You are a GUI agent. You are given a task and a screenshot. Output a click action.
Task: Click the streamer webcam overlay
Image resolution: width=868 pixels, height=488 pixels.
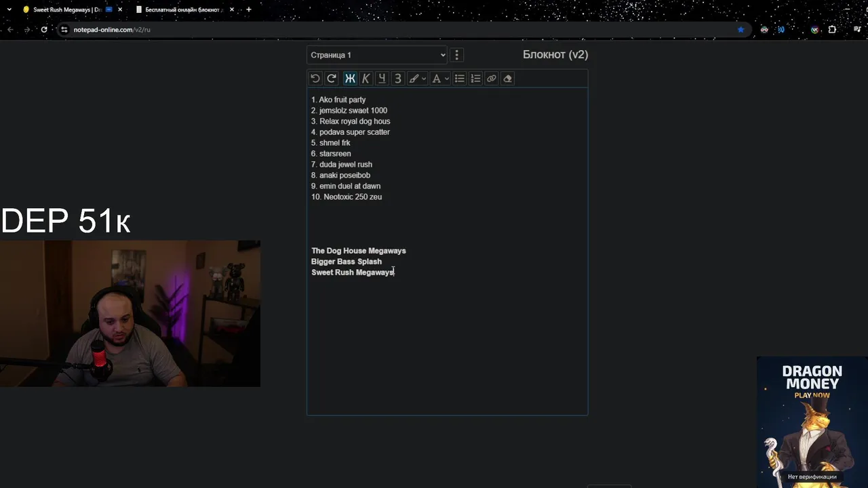point(130,314)
